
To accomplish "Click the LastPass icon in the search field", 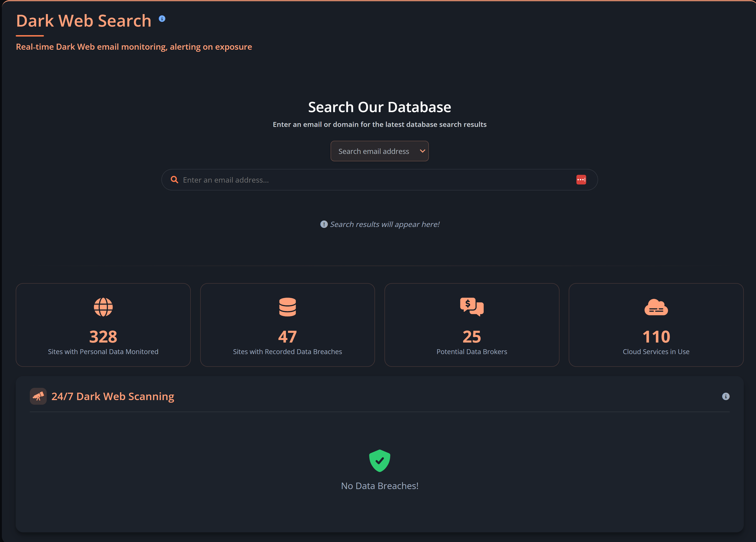I will pos(581,180).
